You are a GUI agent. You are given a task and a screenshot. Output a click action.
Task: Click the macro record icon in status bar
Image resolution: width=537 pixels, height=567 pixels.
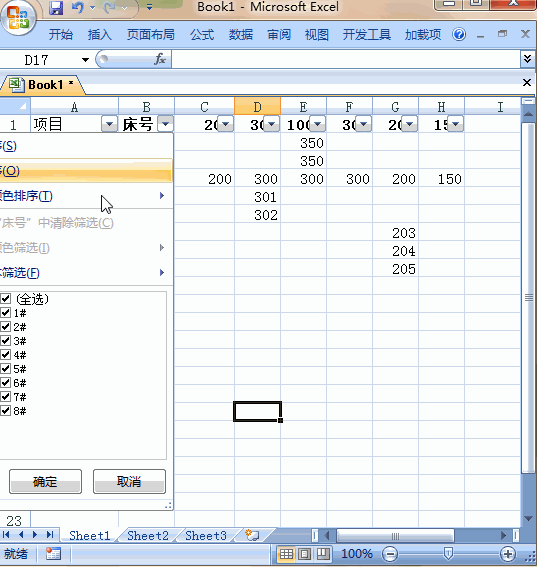(x=53, y=554)
